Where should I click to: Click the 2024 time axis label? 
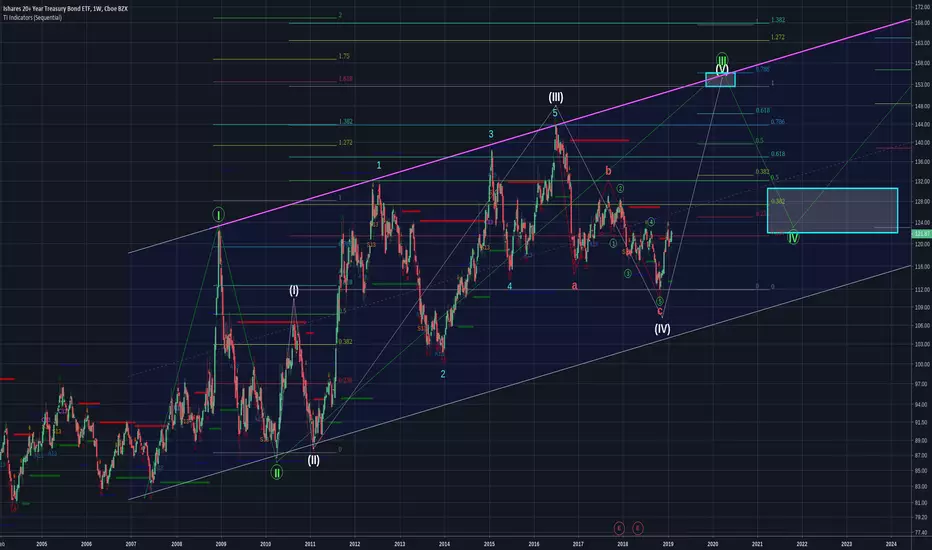pos(891,544)
